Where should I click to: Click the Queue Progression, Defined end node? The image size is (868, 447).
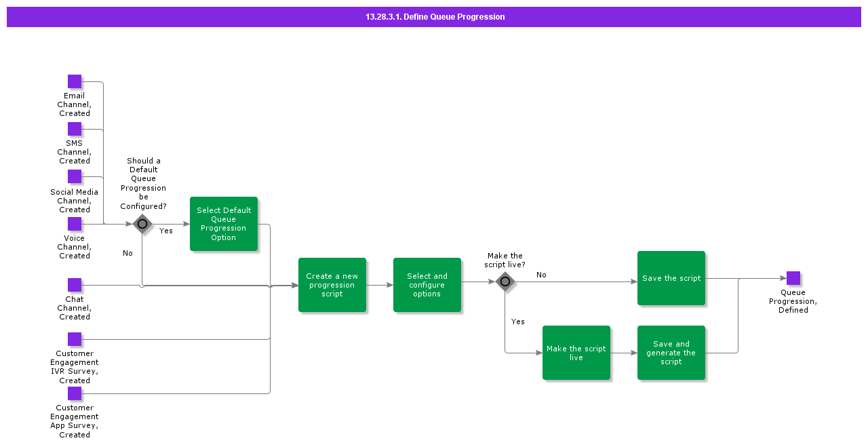(x=793, y=277)
